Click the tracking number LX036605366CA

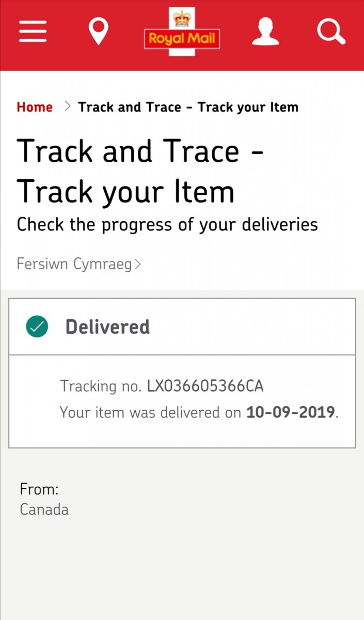[205, 386]
